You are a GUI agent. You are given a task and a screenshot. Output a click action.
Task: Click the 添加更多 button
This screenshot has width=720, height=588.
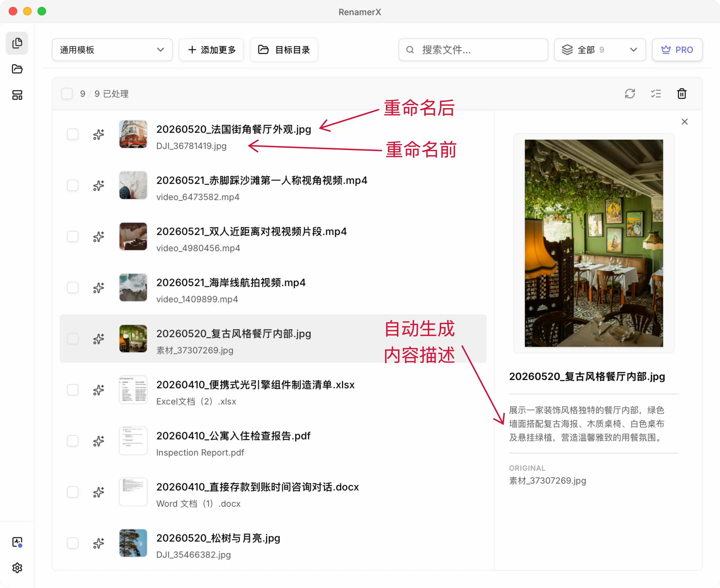click(x=211, y=50)
